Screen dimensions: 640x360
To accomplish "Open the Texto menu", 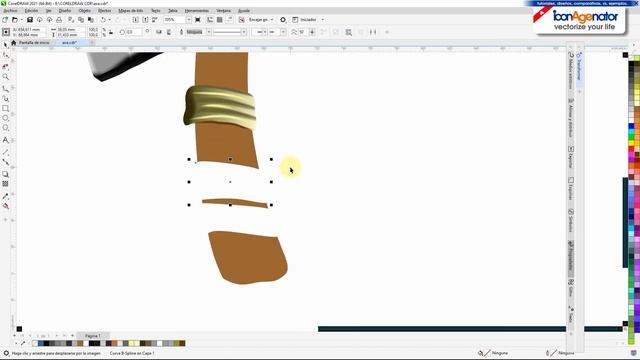I will (x=156, y=11).
